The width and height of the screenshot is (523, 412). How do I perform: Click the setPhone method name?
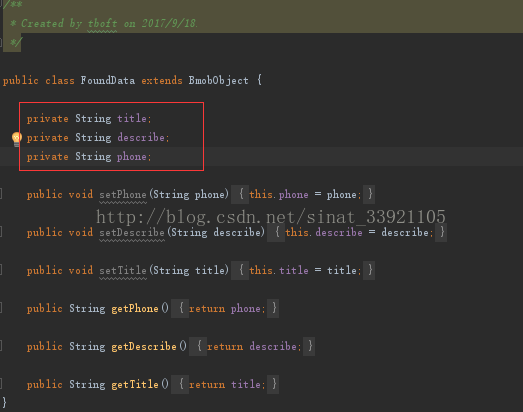click(x=123, y=194)
